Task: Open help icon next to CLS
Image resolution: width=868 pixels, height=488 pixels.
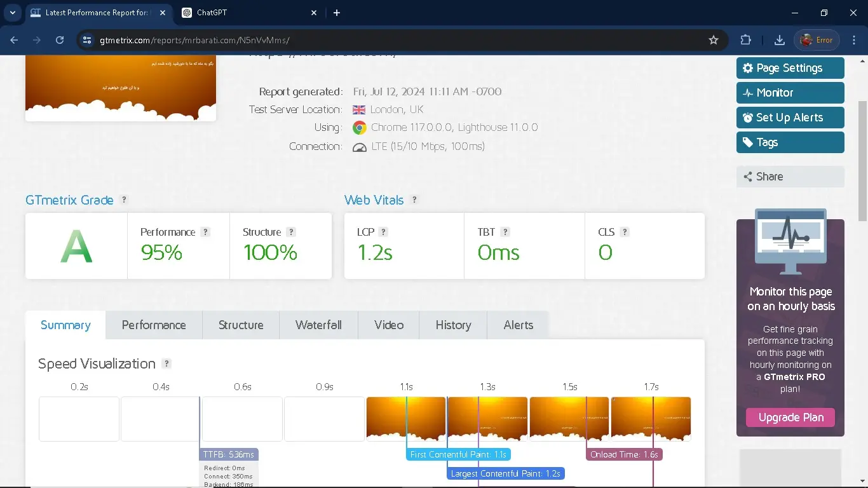Action: pos(625,232)
